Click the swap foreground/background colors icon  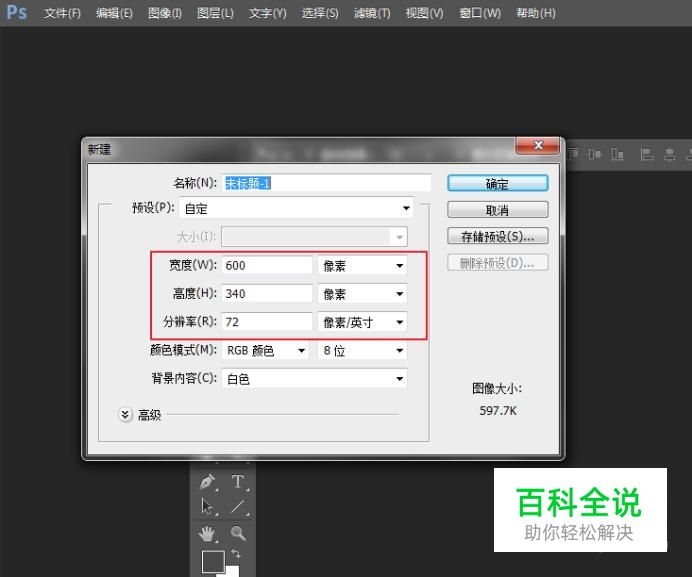[x=236, y=554]
